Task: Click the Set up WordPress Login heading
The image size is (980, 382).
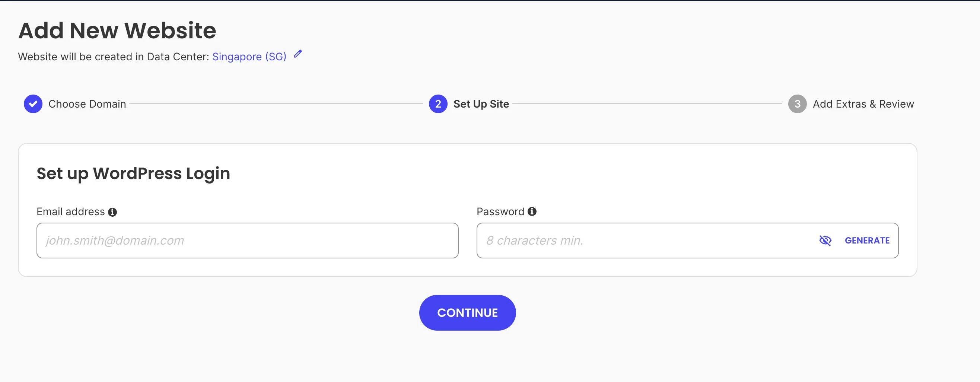Action: click(133, 174)
